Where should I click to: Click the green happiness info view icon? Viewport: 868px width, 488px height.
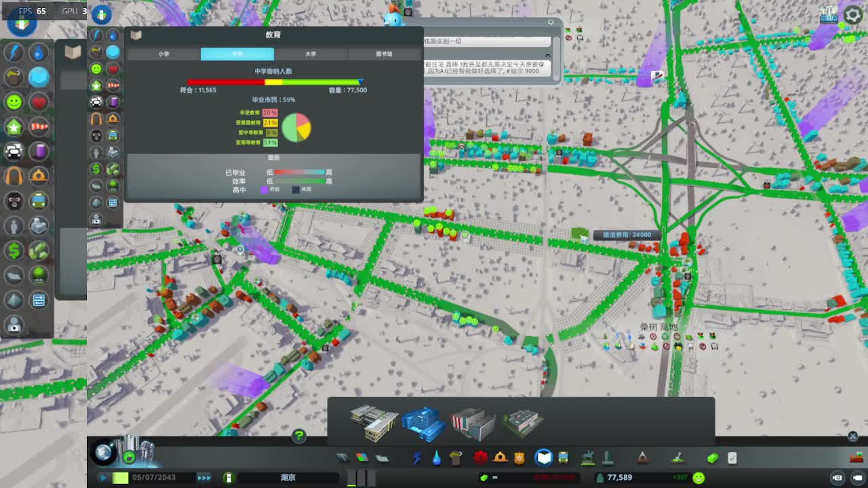(14, 102)
